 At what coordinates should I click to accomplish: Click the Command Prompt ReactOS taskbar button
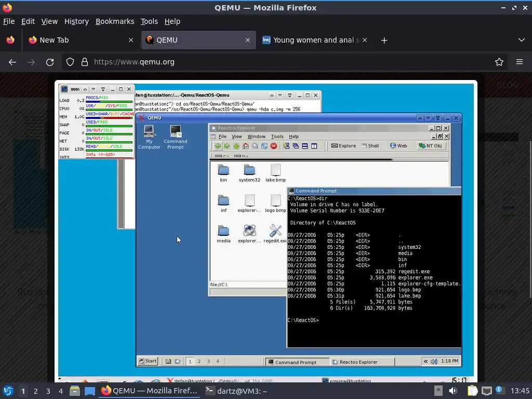pyautogui.click(x=297, y=362)
